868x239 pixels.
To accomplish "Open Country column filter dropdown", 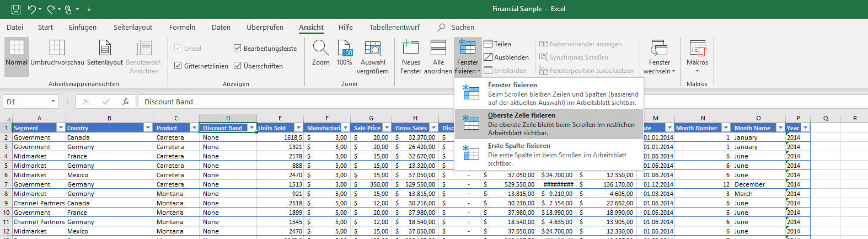I will (148, 128).
